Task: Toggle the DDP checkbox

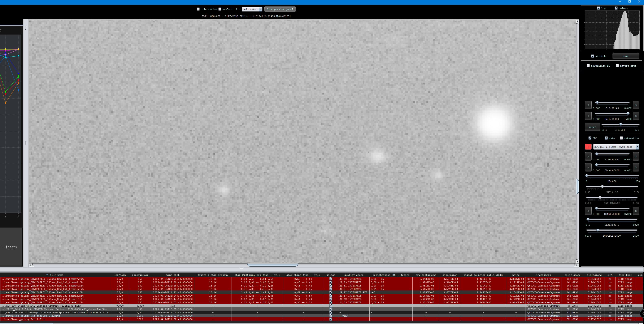Action: coord(590,138)
